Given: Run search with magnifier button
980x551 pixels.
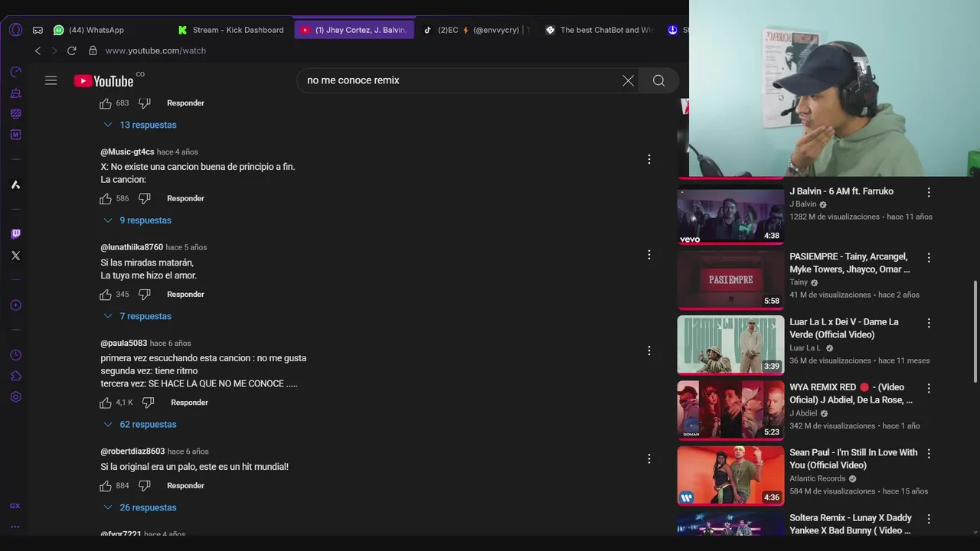Looking at the screenshot, I should point(658,80).
